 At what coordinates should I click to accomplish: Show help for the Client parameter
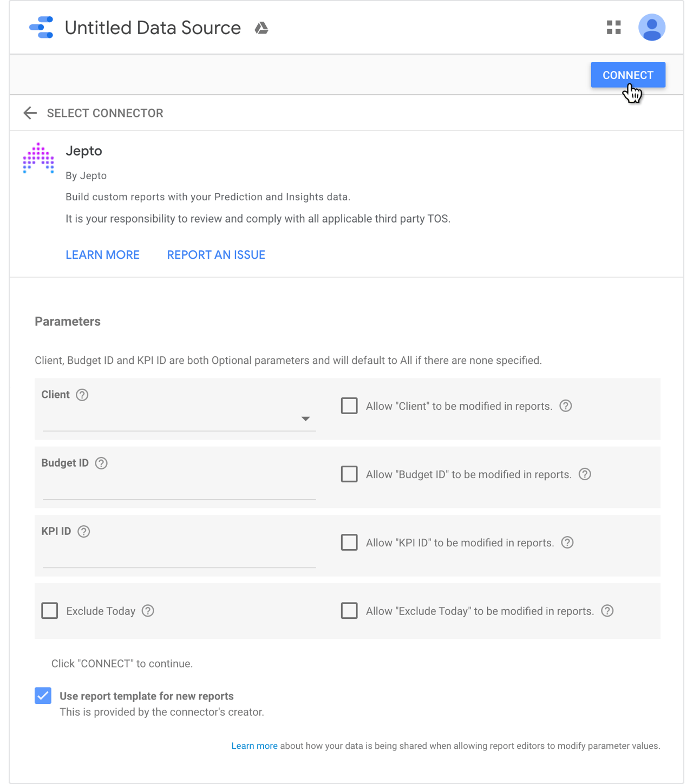pos(82,395)
